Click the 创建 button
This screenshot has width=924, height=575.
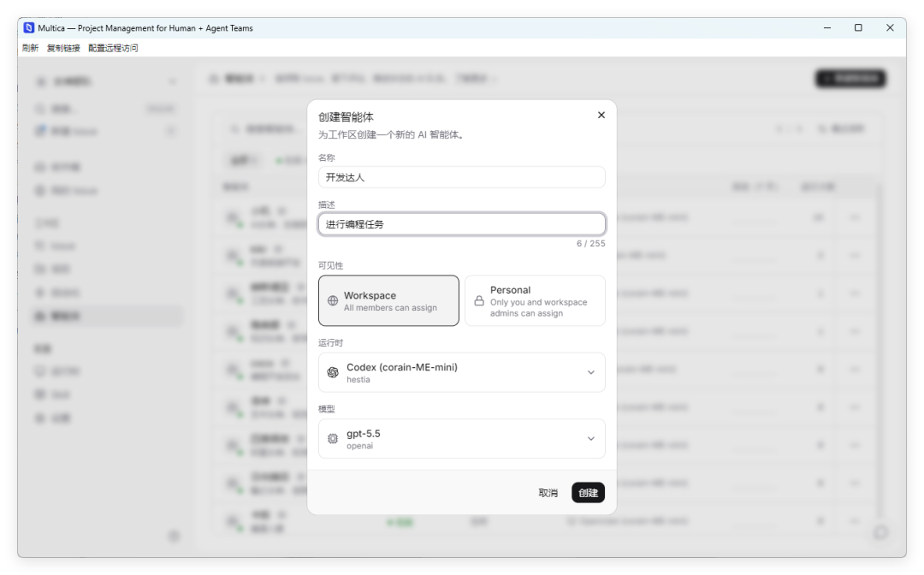coord(588,493)
